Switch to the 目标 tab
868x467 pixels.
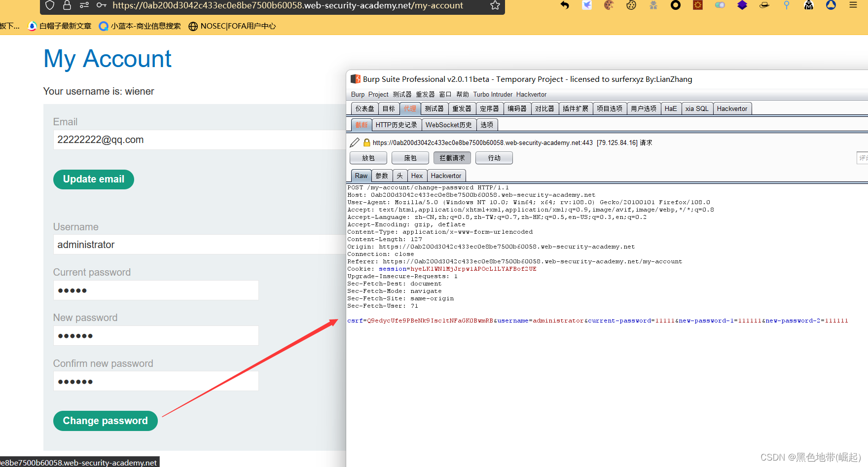click(389, 108)
